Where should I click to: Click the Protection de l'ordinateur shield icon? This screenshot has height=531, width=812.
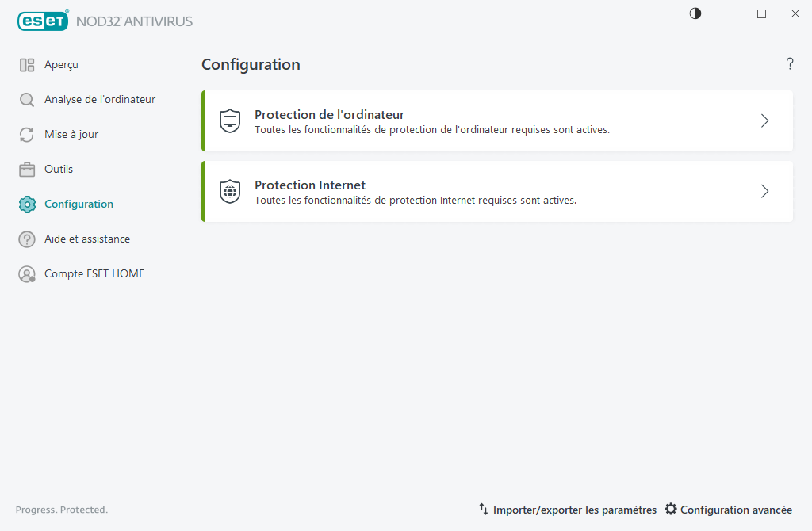tap(229, 120)
